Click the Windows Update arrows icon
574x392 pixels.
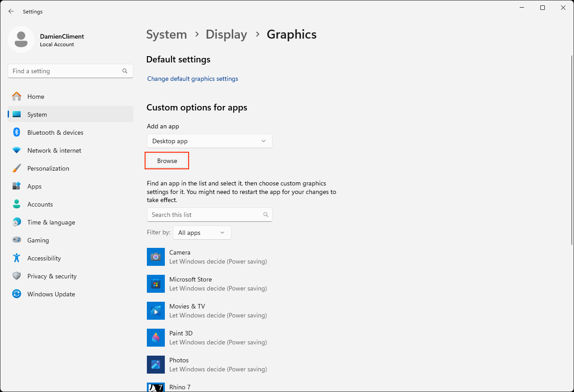click(17, 294)
